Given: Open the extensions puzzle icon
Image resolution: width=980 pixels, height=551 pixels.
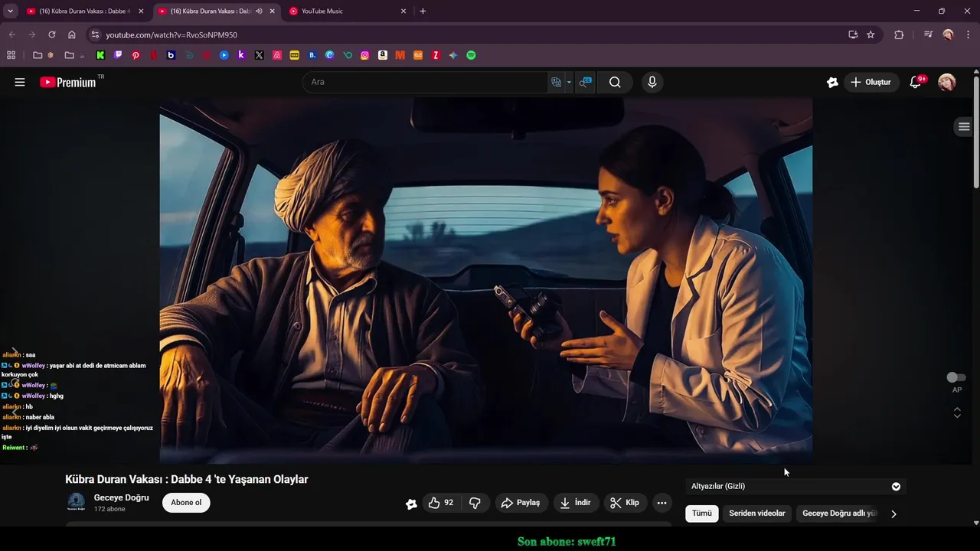Looking at the screenshot, I should 899,34.
